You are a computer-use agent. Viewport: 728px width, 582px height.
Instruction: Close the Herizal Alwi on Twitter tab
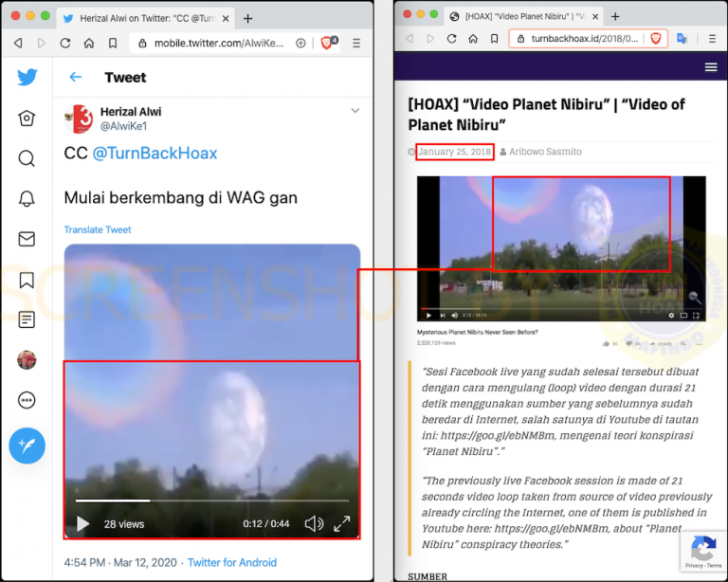pyautogui.click(x=226, y=19)
